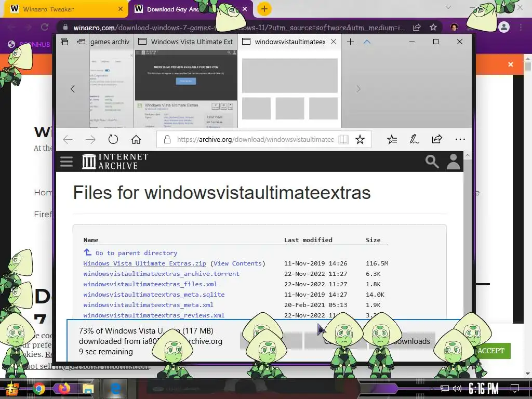Switch to games archiv tab
Screen dimensions: 532x399
[110, 42]
